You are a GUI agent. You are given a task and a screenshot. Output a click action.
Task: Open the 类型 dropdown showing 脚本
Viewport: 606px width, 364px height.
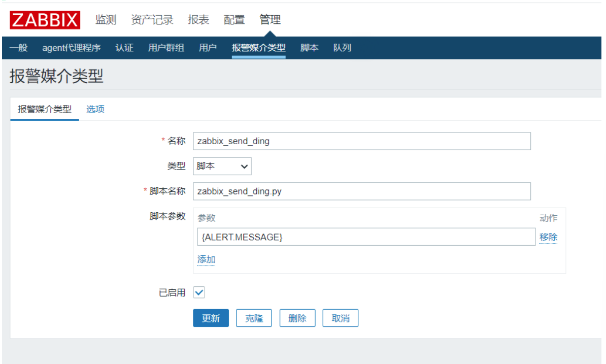click(222, 166)
